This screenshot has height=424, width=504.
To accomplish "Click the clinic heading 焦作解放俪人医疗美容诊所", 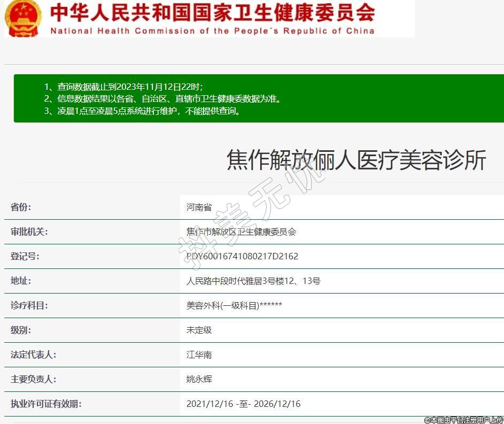I will click(x=356, y=160).
